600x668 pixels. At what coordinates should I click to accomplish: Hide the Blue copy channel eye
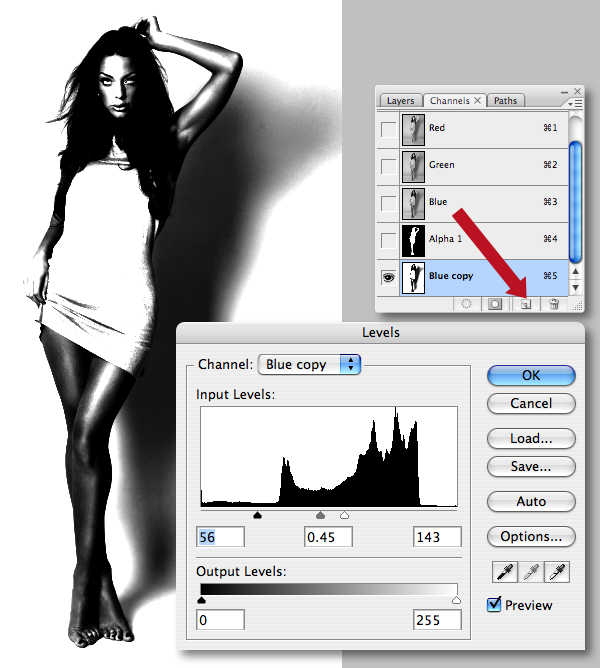pyautogui.click(x=388, y=277)
